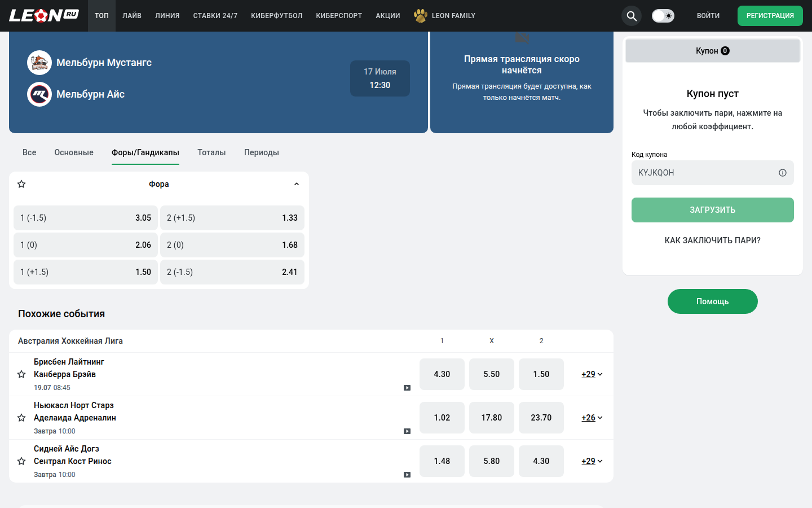Image resolution: width=812 pixels, height=508 pixels.
Task: Click video stream icon for Брисбен Лайтнинг match
Action: (407, 388)
